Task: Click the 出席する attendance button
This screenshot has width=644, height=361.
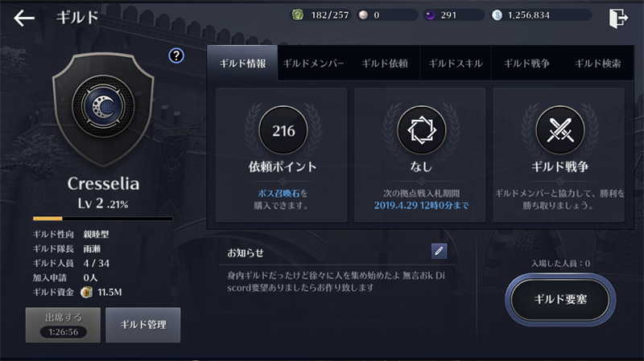Action: (x=63, y=325)
